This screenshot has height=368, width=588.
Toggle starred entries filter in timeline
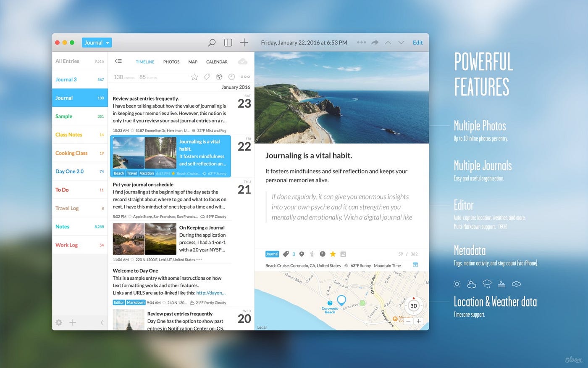click(x=194, y=77)
